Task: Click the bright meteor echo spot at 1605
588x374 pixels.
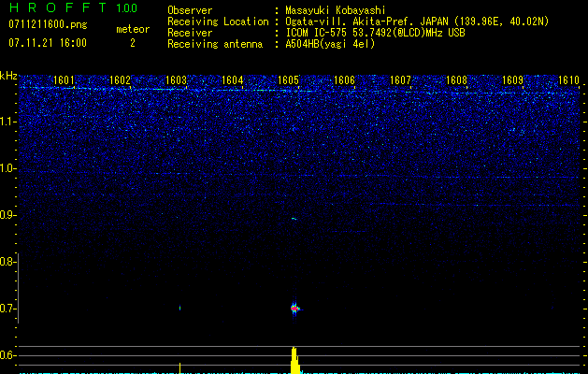Action: (x=294, y=308)
